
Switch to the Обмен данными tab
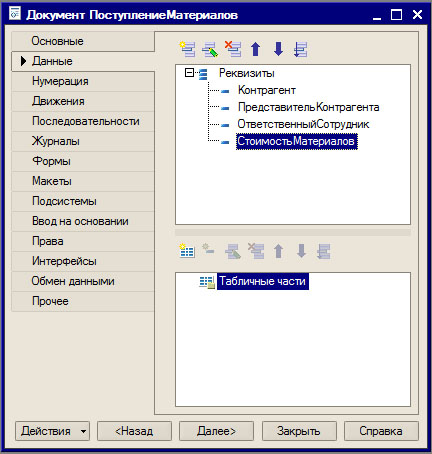[x=83, y=281]
